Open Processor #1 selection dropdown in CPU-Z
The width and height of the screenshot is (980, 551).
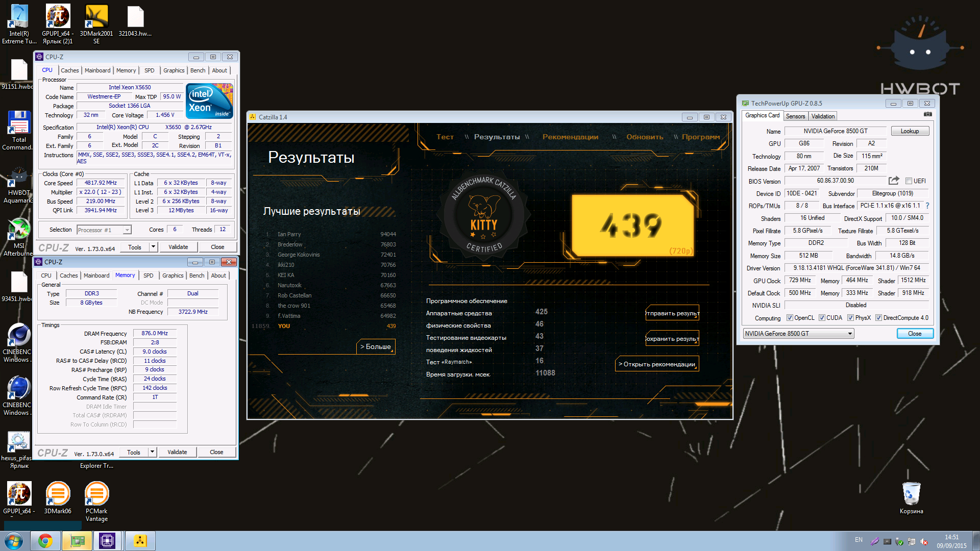tap(104, 230)
